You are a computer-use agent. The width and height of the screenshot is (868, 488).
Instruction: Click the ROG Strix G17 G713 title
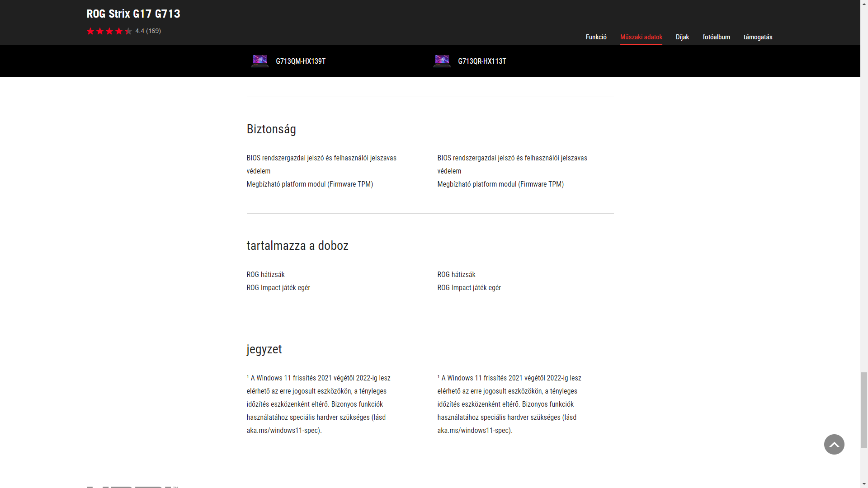pos(133,14)
